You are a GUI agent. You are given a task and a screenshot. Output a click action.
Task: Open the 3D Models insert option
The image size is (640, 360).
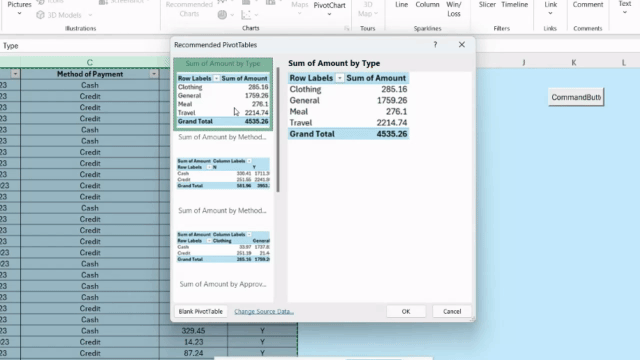click(59, 15)
